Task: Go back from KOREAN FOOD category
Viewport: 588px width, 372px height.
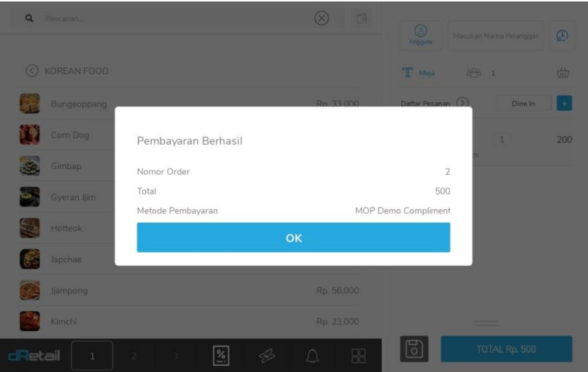Action: tap(32, 71)
